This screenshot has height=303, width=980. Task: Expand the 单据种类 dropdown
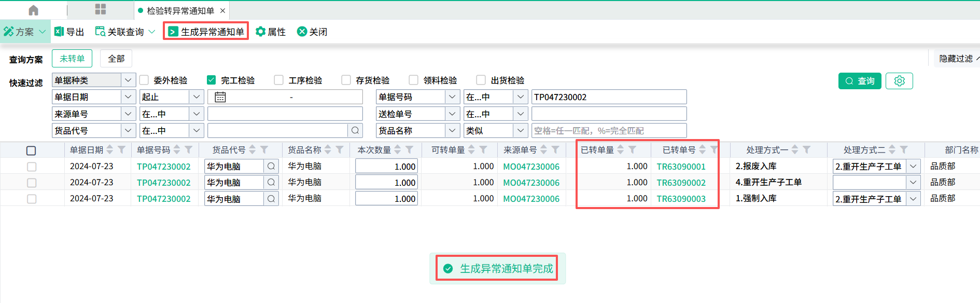pos(128,80)
